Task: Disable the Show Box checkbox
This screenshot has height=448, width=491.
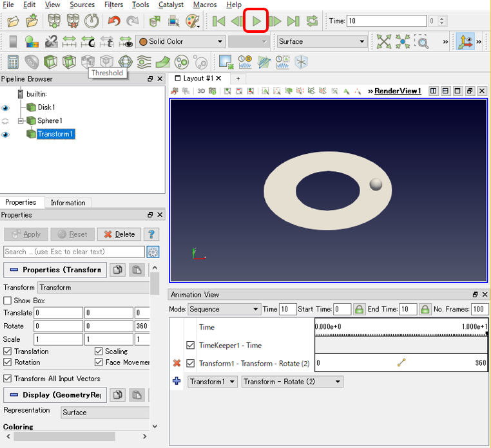Action: pos(8,301)
